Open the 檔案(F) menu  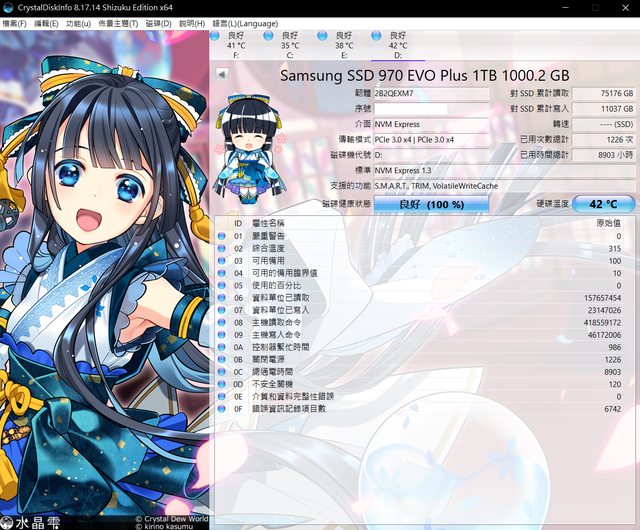click(15, 23)
